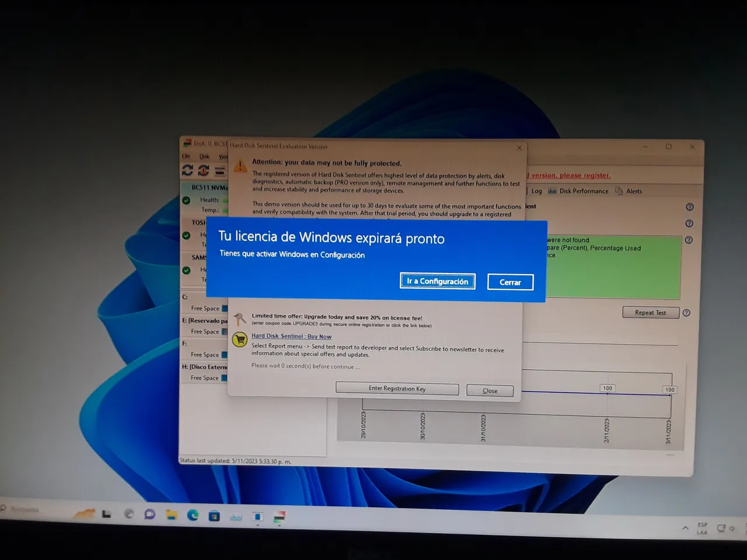Dismiss the license warning with Cerrar

tap(510, 282)
